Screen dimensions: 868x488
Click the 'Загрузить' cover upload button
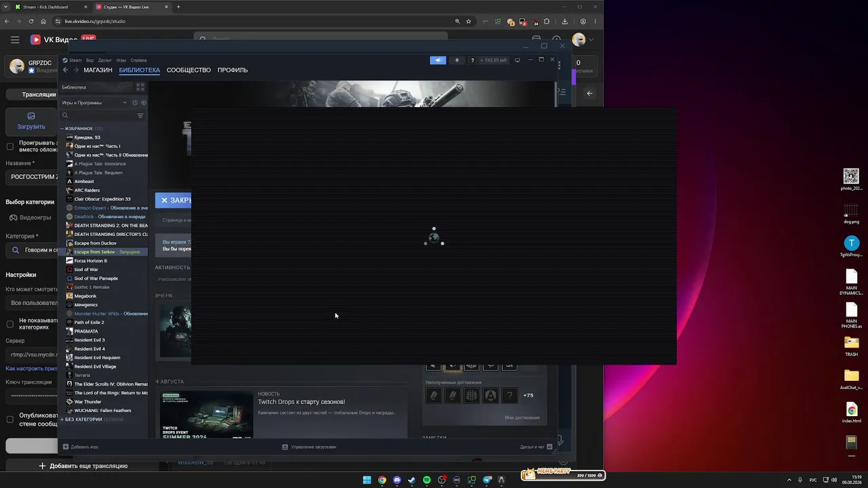[31, 121]
